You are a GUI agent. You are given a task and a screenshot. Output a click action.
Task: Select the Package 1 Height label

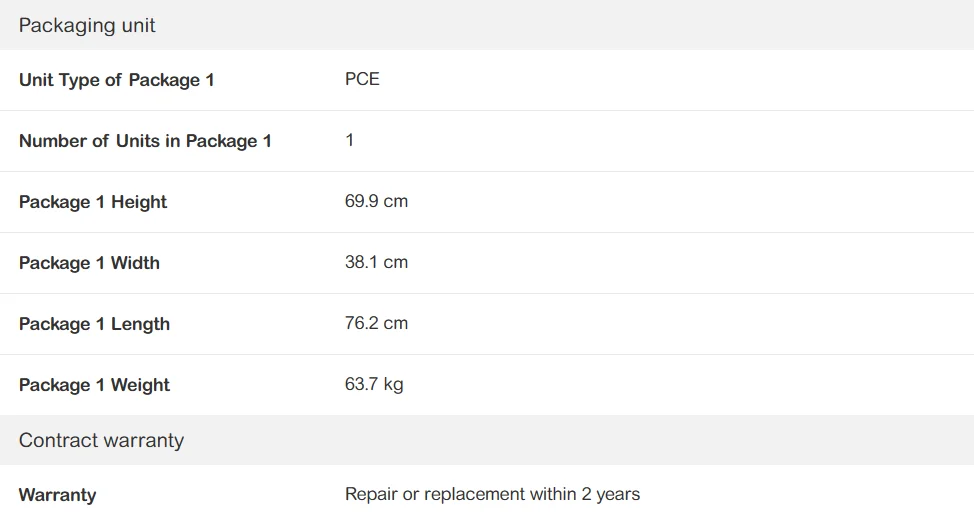pyautogui.click(x=93, y=202)
